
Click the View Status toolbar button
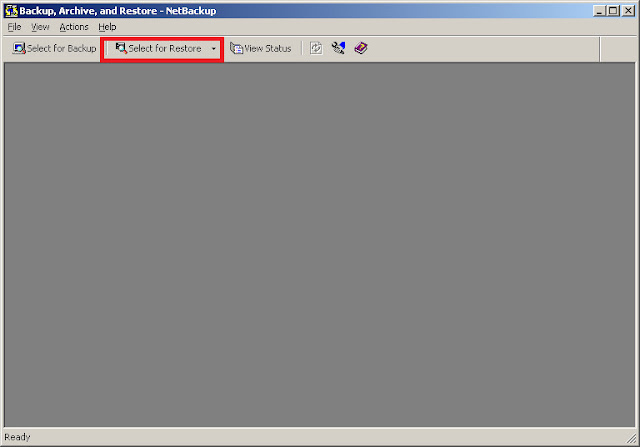coord(260,49)
